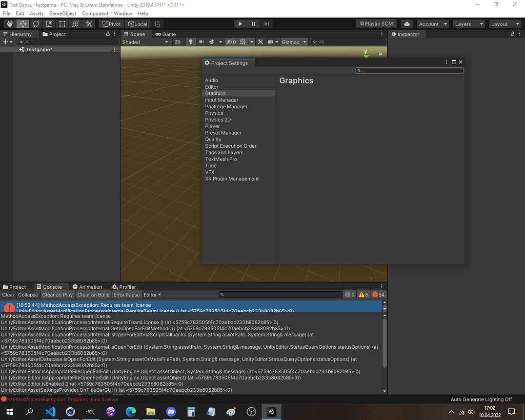Toggle scene lighting in the Scene view
This screenshot has width=525, height=420.
tap(191, 42)
